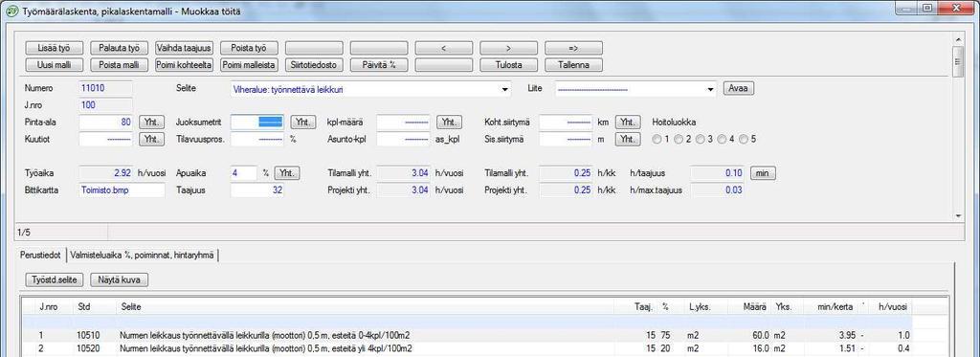Screen dimensions: 980x357
Task: Open the Selite dropdown list
Action: coord(505,89)
